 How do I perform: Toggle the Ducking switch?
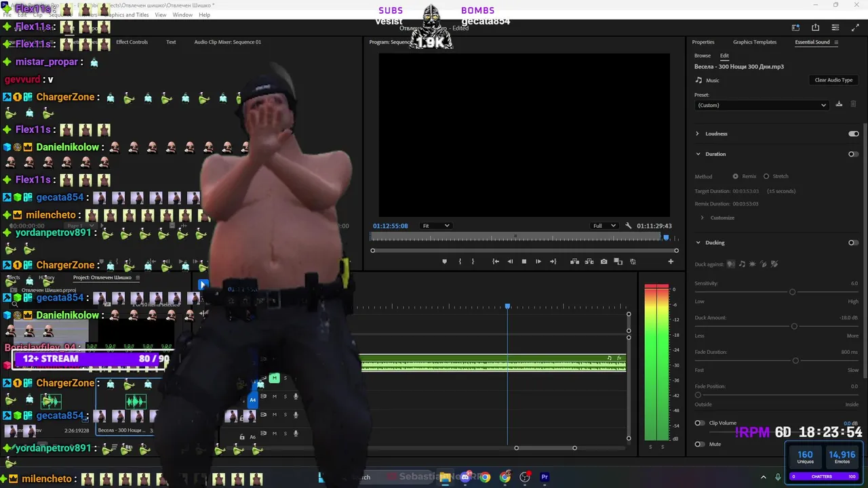click(x=854, y=243)
